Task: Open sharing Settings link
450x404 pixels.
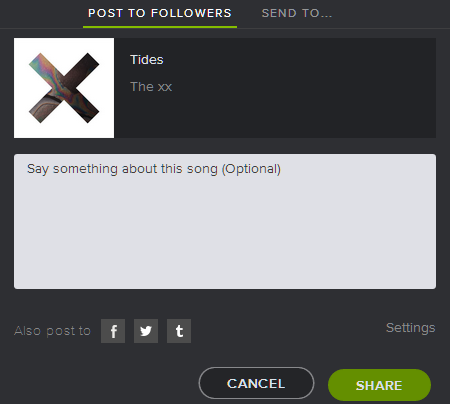Action: (411, 328)
